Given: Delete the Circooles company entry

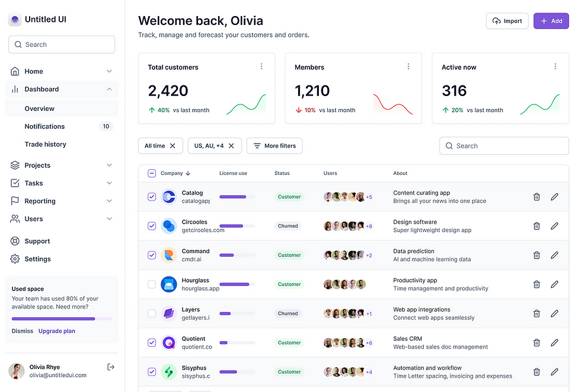Looking at the screenshot, I should 536,226.
